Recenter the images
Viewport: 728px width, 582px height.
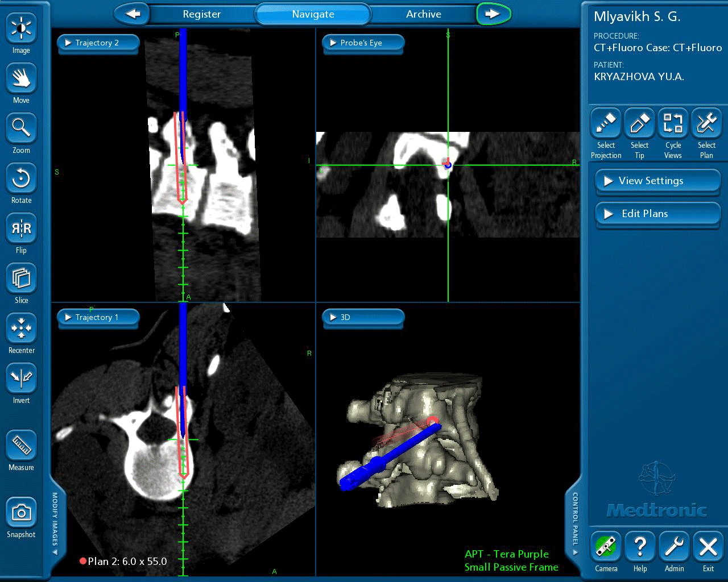point(21,329)
